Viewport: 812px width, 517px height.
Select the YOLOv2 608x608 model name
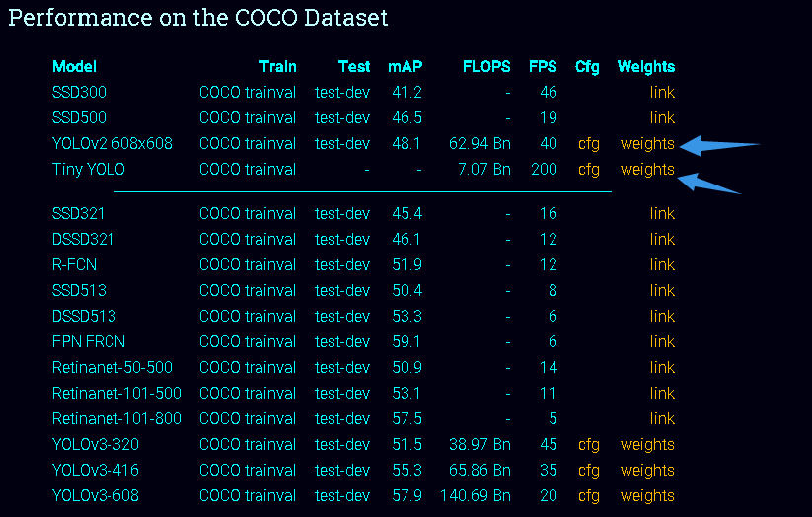pos(112,143)
